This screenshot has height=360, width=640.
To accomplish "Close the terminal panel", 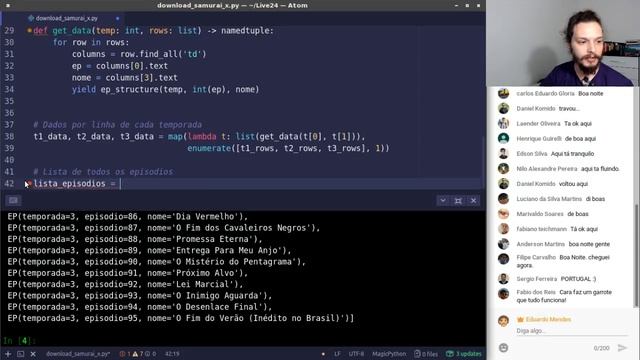I will click(x=473, y=200).
